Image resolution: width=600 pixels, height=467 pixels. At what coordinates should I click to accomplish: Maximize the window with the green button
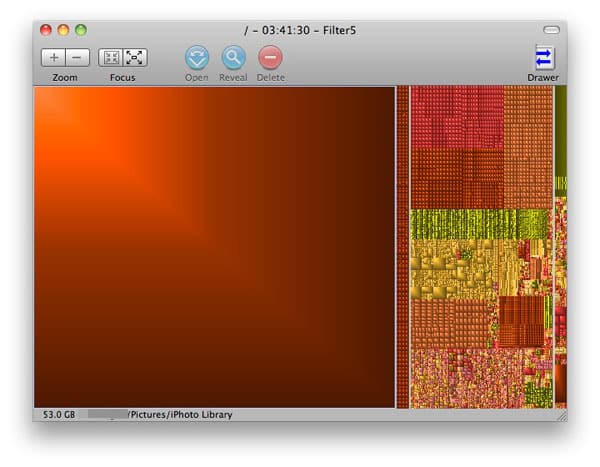[81, 30]
